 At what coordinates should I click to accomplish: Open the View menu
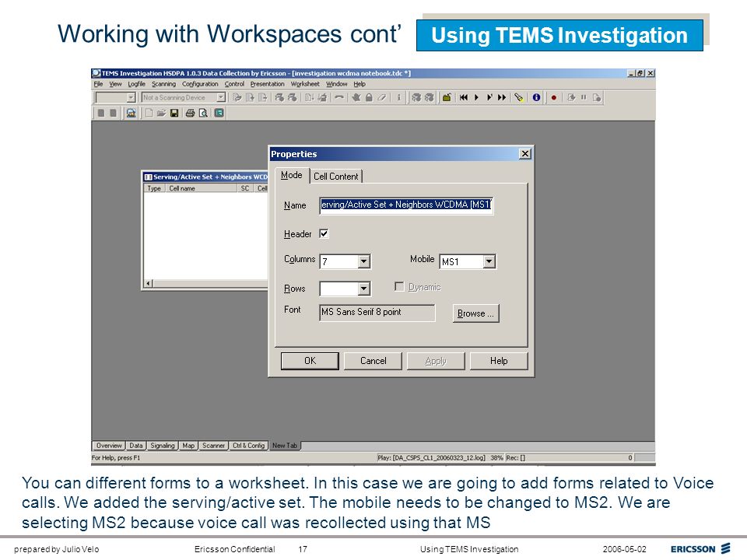[115, 84]
